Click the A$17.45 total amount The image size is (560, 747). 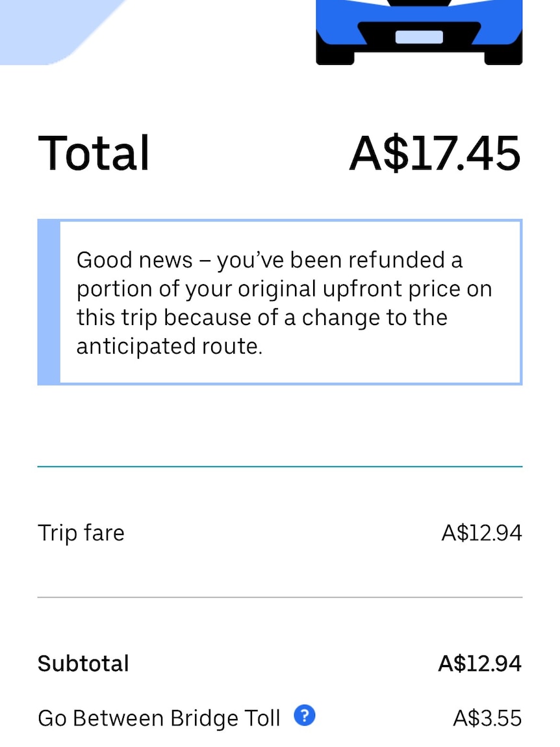[x=435, y=153]
